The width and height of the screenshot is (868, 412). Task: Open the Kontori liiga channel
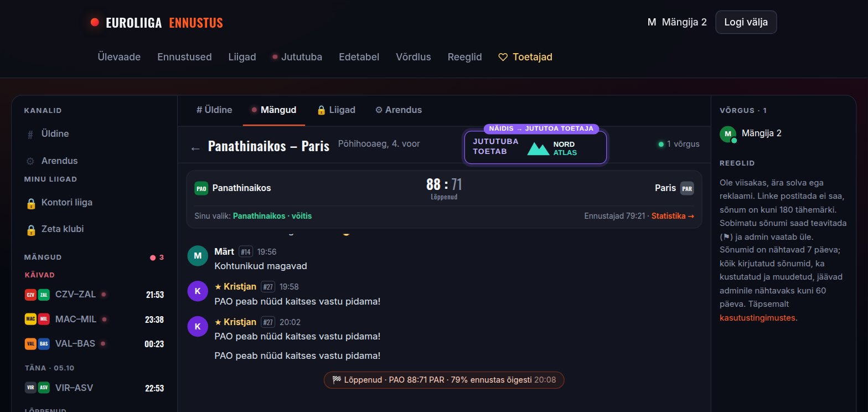[x=94, y=203]
